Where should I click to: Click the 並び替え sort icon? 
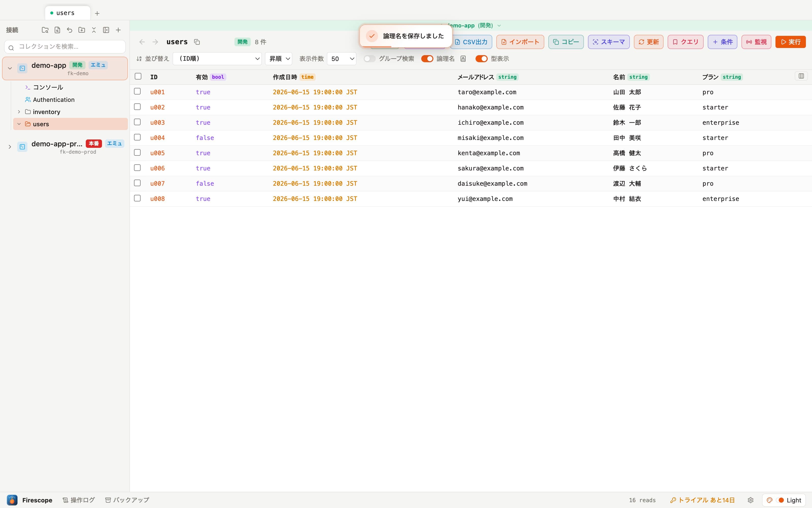[x=139, y=59]
